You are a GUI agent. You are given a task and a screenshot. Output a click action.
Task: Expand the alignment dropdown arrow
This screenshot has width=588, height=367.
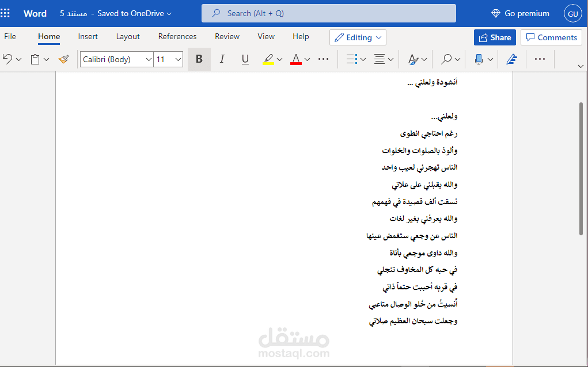[390, 59]
